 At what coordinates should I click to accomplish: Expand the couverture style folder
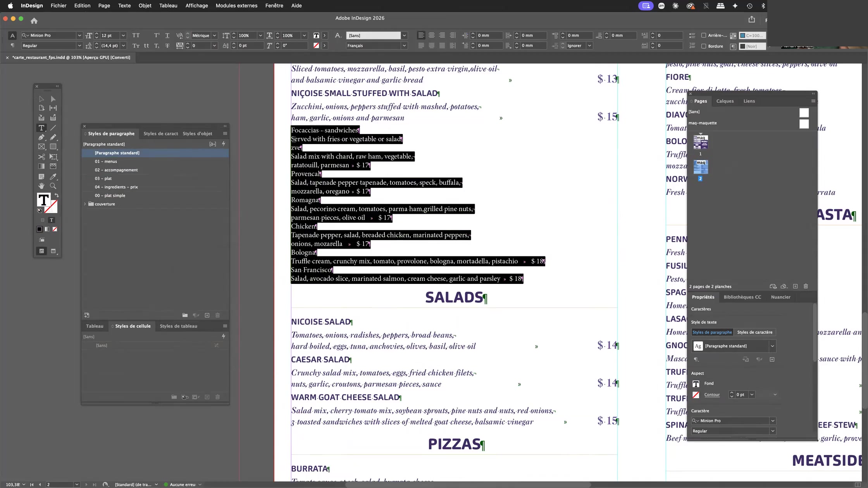click(85, 204)
